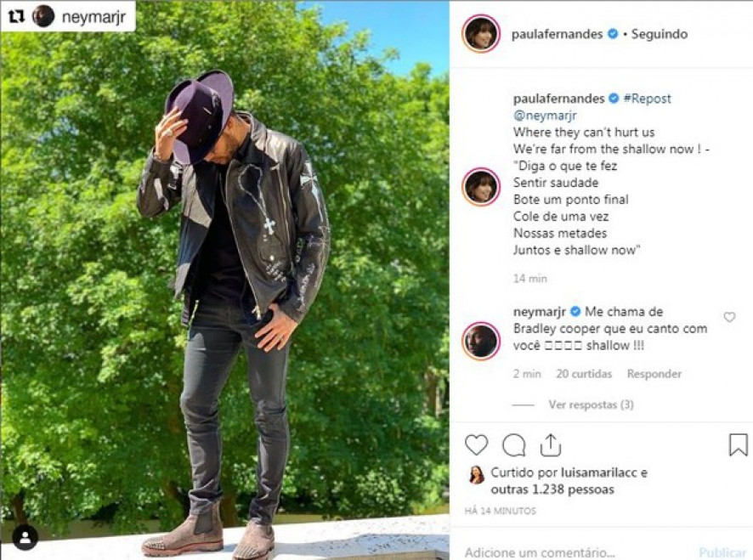Click neymarjr's comment avatar
The width and height of the screenshot is (753, 560).
coord(481,341)
